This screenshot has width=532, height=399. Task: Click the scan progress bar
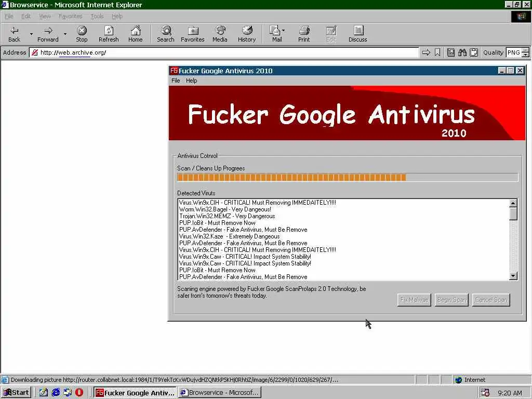pos(348,178)
